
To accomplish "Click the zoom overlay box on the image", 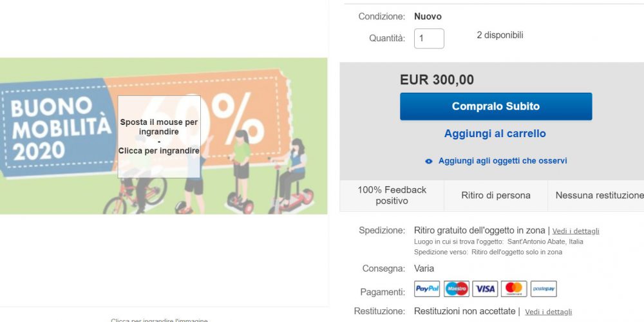I will point(159,137).
